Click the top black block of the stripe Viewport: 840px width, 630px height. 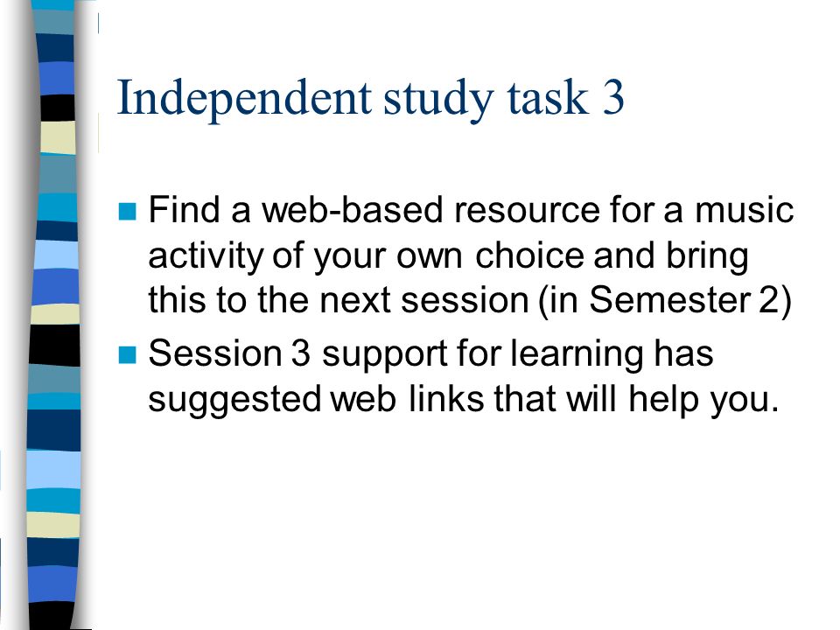58,108
